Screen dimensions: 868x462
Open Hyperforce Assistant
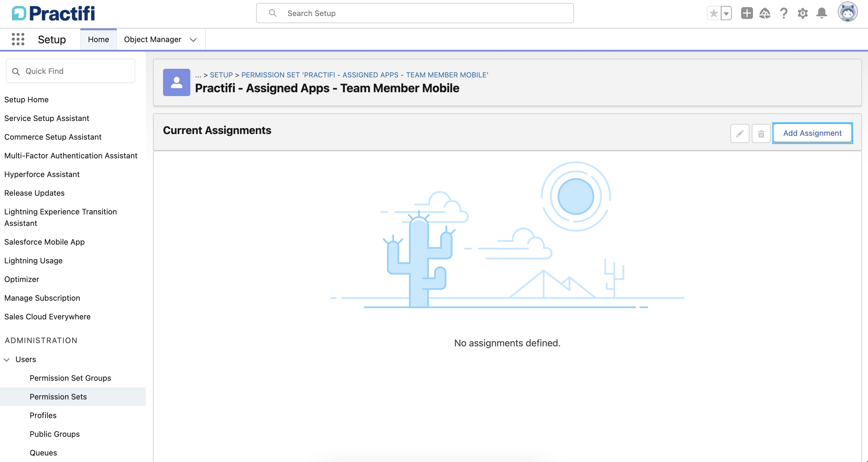pyautogui.click(x=42, y=175)
